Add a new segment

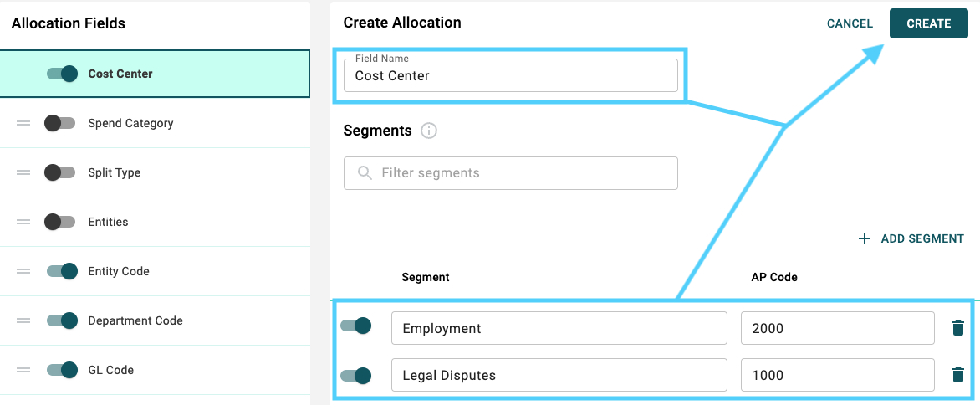911,238
